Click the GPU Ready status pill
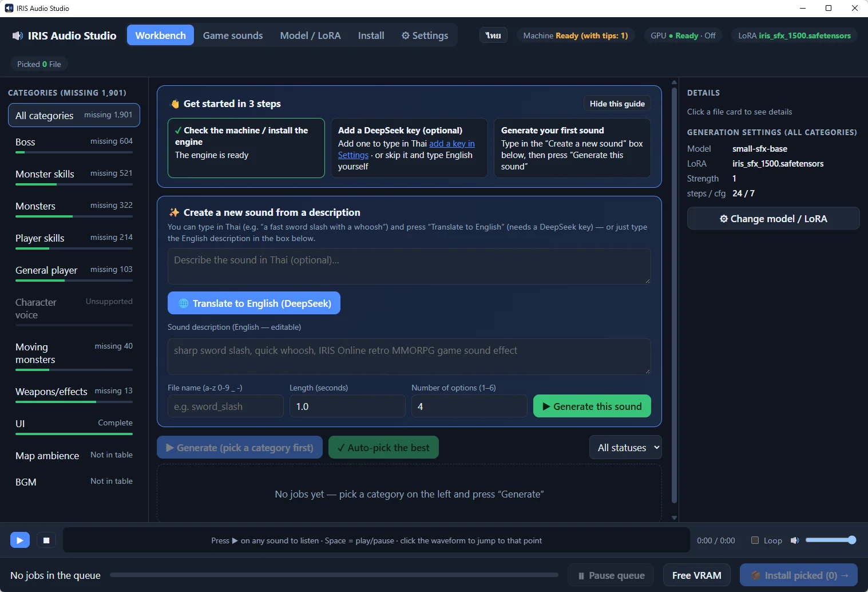Image resolution: width=868 pixels, height=592 pixels. (x=683, y=35)
